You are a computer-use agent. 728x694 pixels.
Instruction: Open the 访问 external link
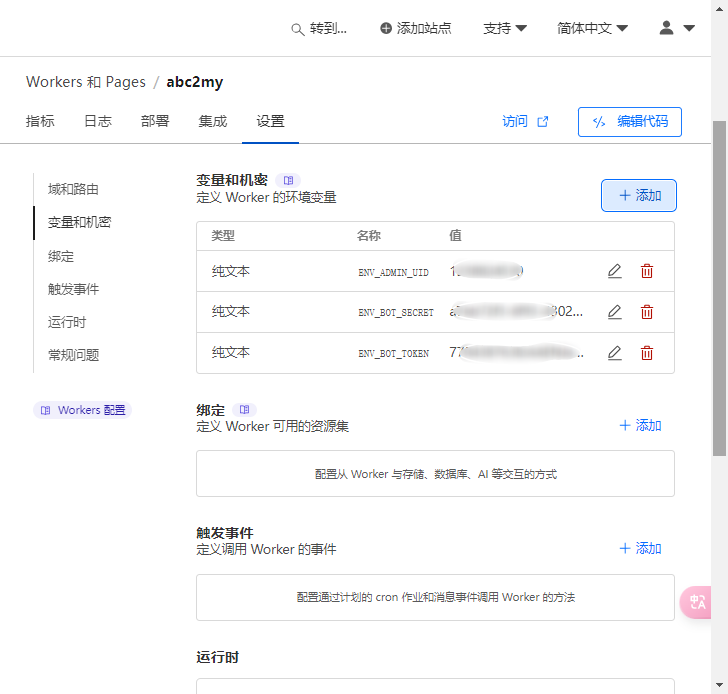click(x=525, y=122)
